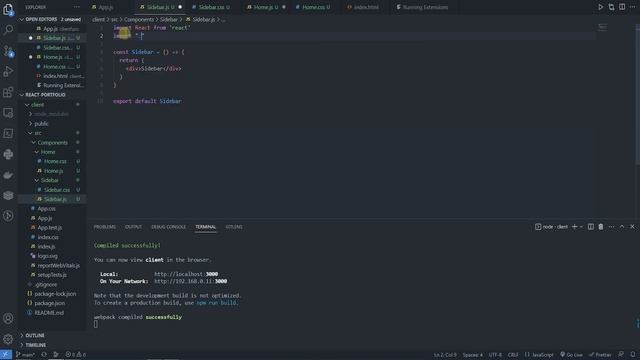Select the node: client terminal label
Viewport: 640px width, 360px height.
pos(551,227)
